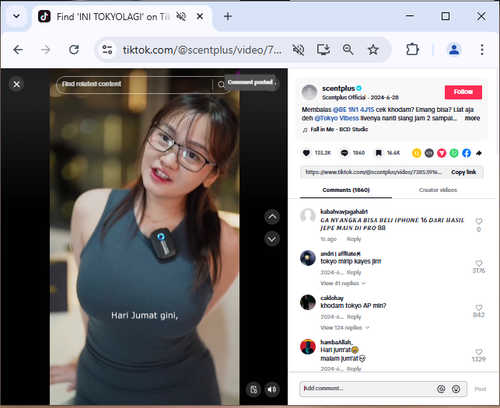Open the zoom magnifier in address bar

click(348, 50)
